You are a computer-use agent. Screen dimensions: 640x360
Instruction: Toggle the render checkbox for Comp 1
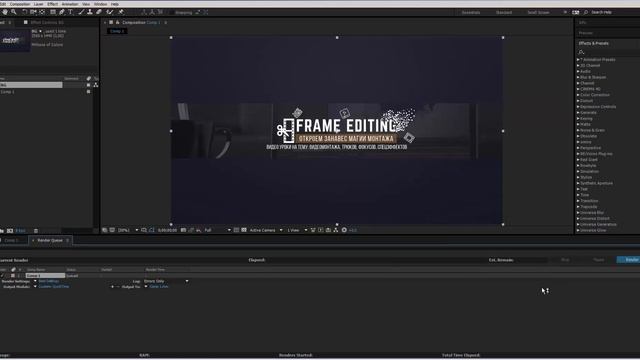click(x=2, y=276)
